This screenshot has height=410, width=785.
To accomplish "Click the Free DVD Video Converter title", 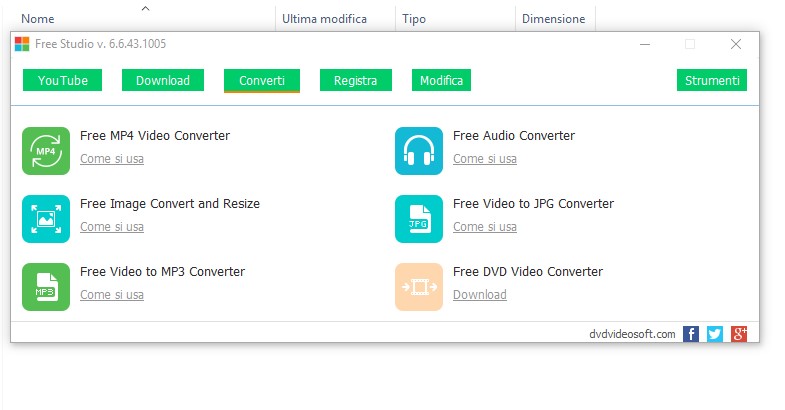I will (528, 272).
